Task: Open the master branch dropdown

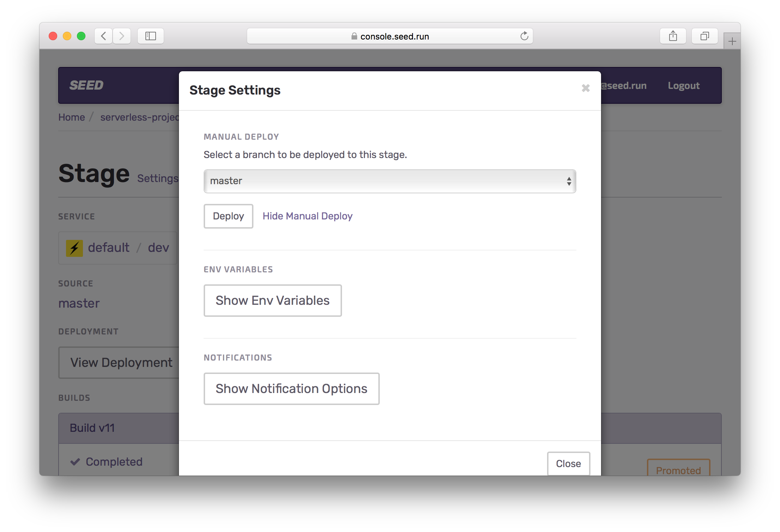Action: 390,181
